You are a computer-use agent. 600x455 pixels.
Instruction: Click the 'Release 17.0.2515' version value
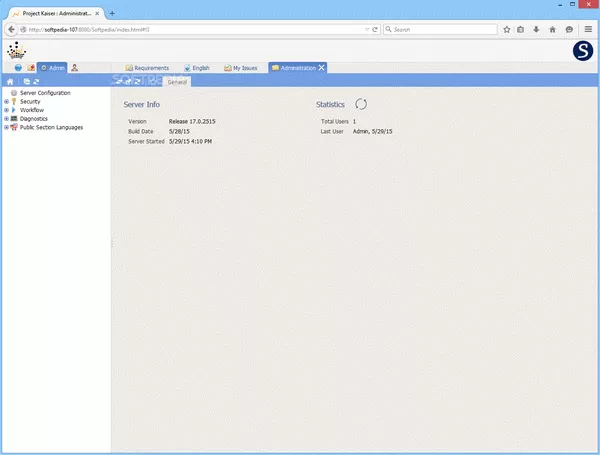tap(192, 121)
